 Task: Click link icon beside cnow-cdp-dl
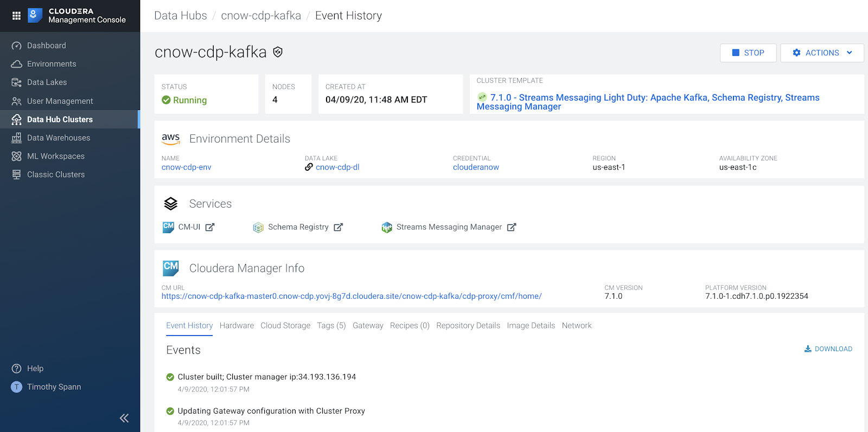pos(309,167)
